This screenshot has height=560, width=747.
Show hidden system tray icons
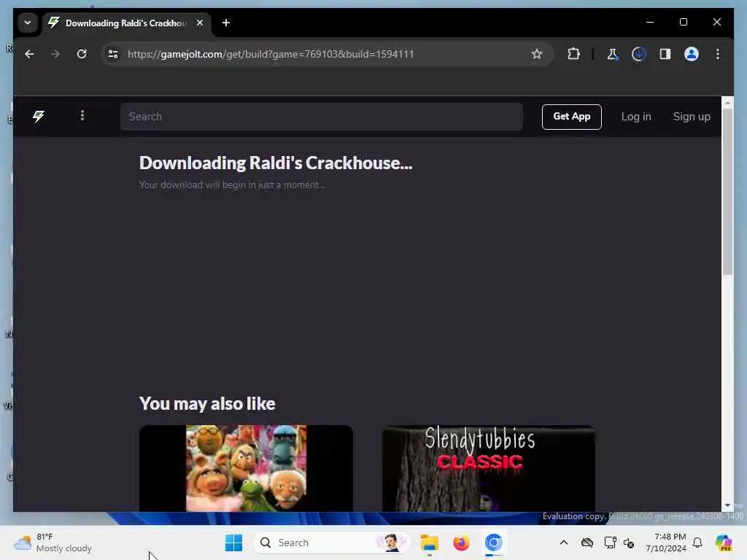pyautogui.click(x=564, y=542)
